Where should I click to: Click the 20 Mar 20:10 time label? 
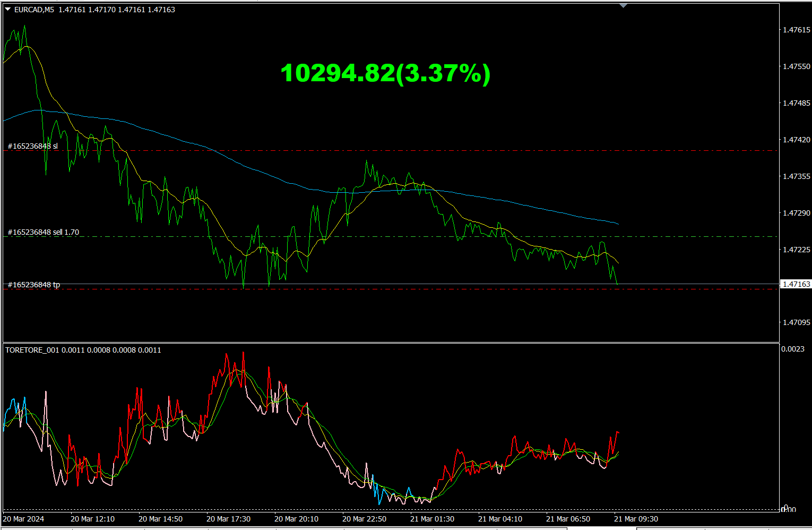[x=296, y=519]
